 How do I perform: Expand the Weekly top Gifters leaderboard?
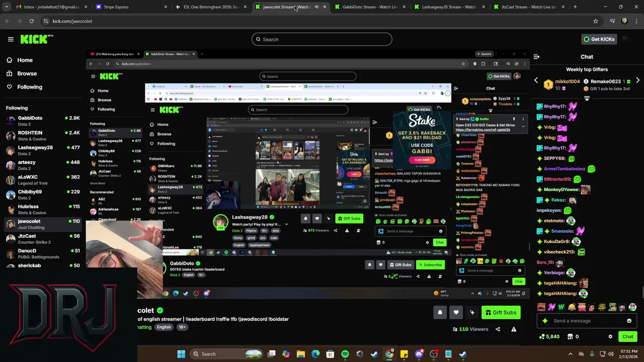click(x=587, y=99)
